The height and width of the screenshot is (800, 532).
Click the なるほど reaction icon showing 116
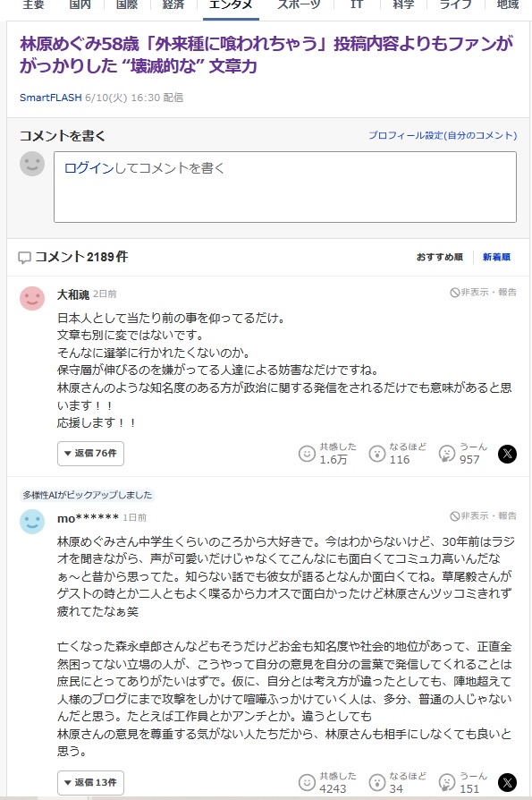376,454
